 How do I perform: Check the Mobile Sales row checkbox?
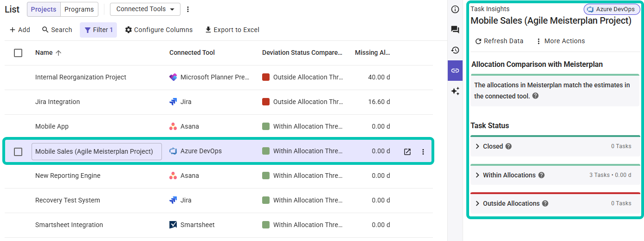click(18, 151)
